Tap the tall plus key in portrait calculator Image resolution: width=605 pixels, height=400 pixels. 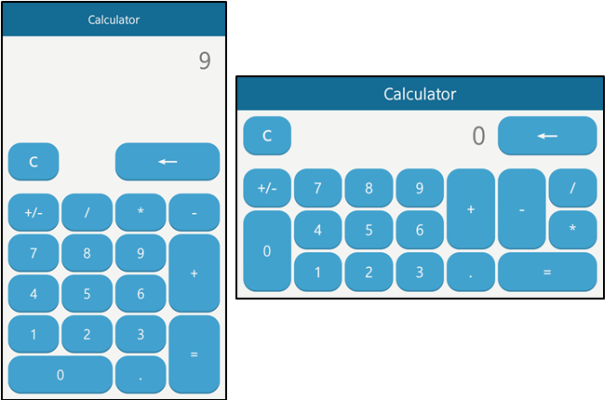pyautogui.click(x=194, y=272)
